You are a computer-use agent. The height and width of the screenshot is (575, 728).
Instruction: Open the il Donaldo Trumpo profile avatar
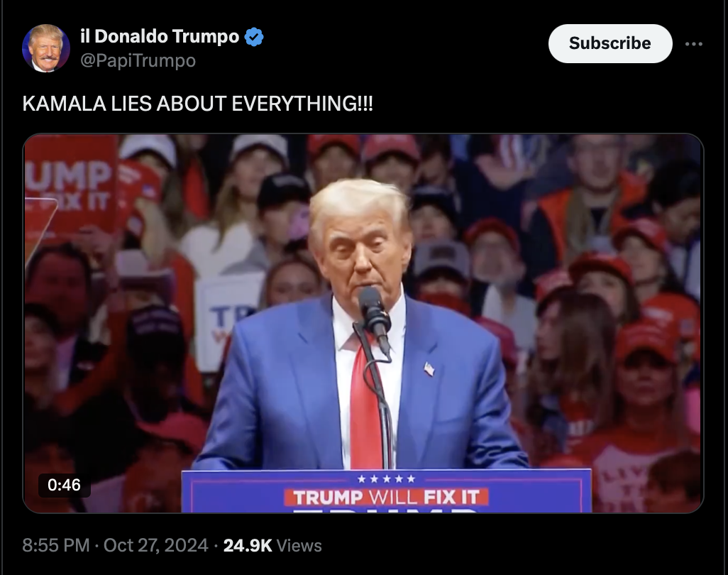(46, 48)
